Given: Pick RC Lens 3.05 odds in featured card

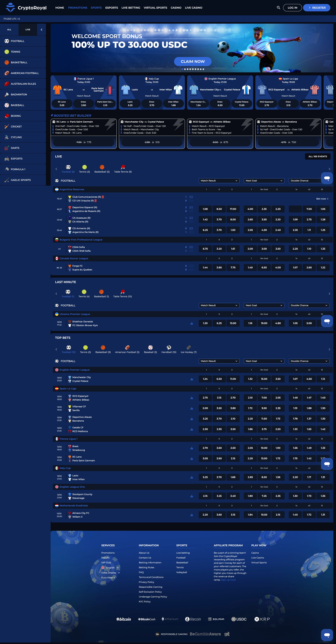Looking at the screenshot, I should pyautogui.click(x=62, y=104).
